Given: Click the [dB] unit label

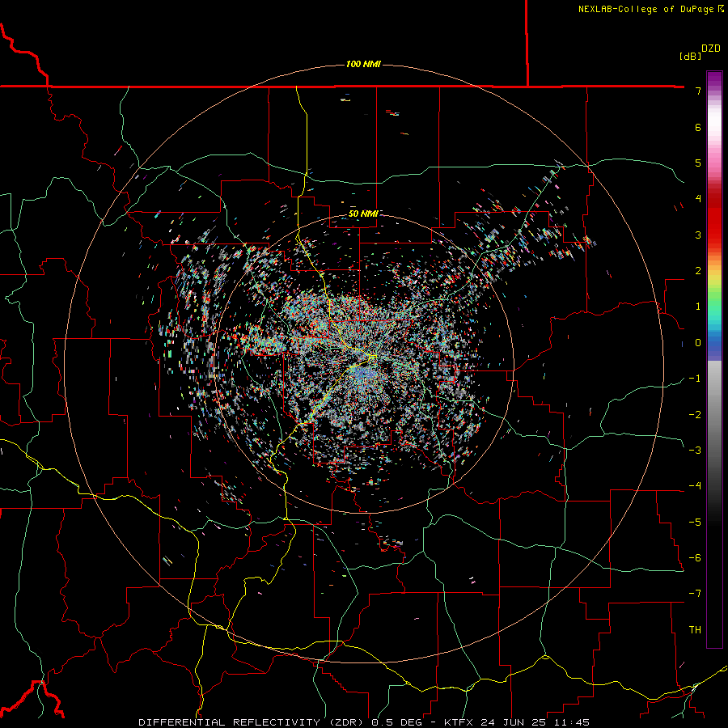Looking at the screenshot, I should click(690, 56).
